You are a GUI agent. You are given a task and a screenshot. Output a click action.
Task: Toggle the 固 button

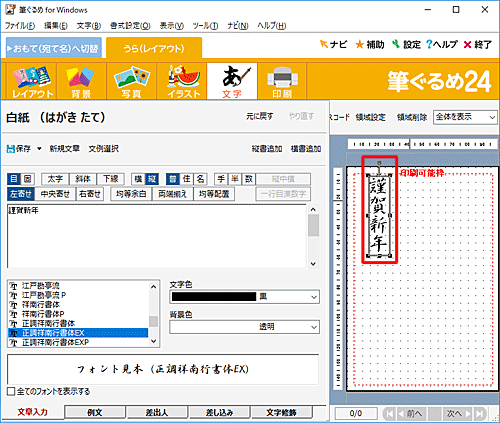click(28, 179)
